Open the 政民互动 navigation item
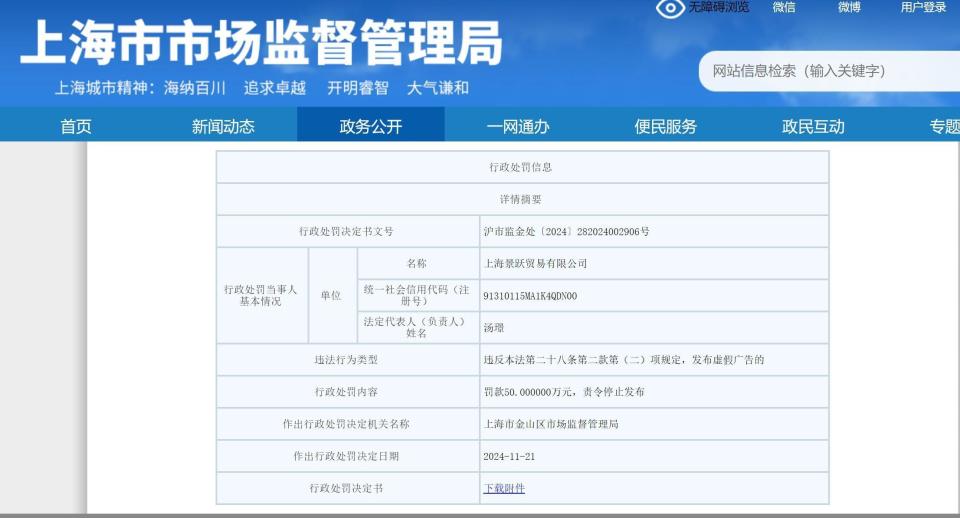 pyautogui.click(x=813, y=126)
